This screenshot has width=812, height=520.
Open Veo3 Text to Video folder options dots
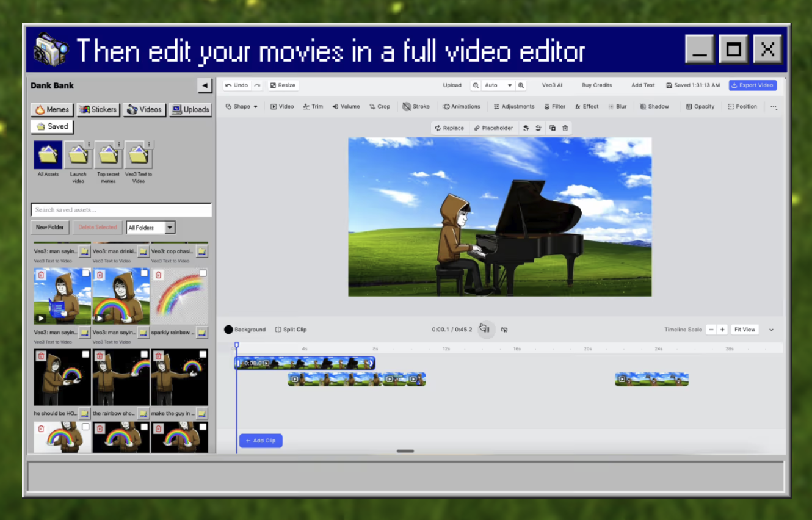click(150, 145)
